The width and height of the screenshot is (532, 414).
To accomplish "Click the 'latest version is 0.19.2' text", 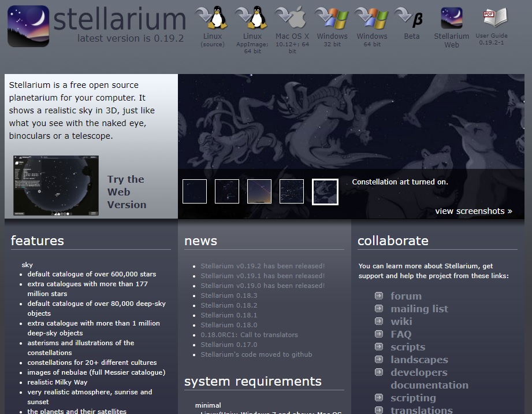I will click(x=131, y=38).
